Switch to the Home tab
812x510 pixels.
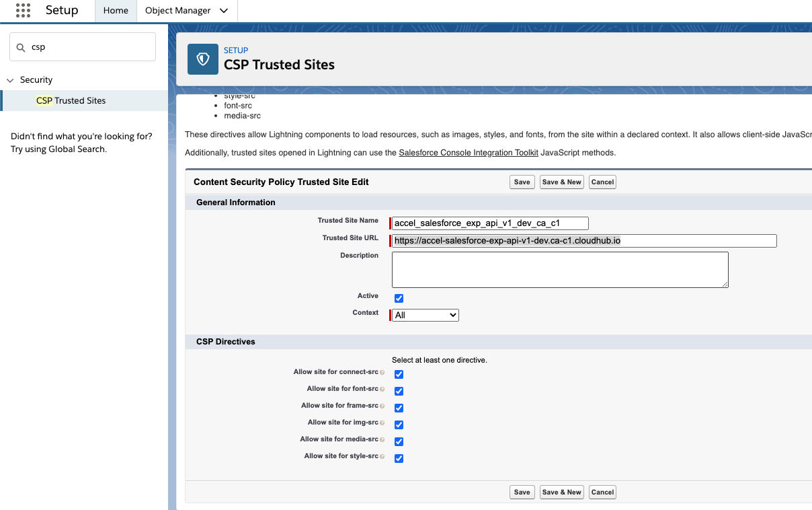point(116,11)
